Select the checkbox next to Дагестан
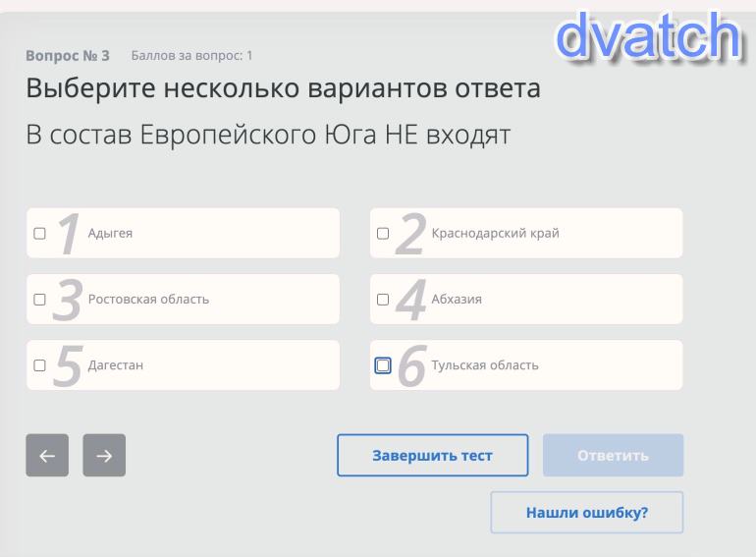Image resolution: width=756 pixels, height=557 pixels. tap(39, 365)
